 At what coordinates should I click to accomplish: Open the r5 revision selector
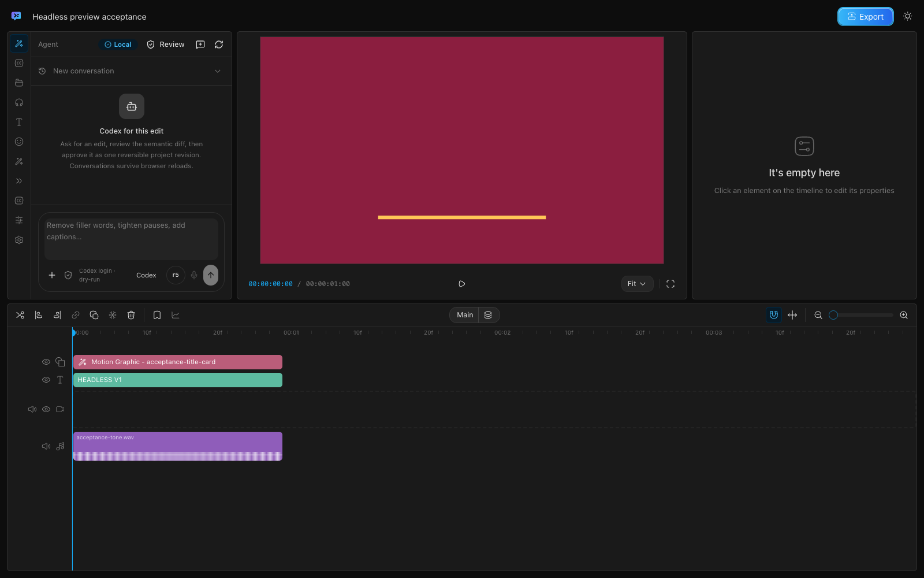point(176,275)
